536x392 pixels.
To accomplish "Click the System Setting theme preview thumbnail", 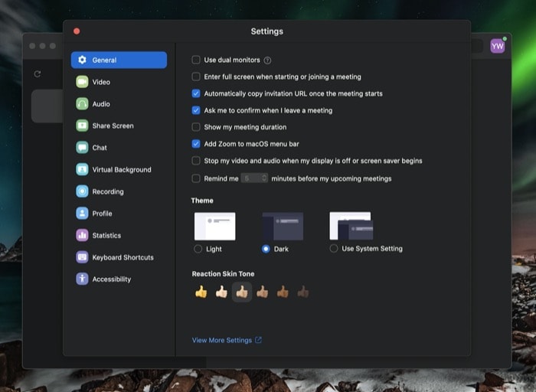I will (351, 226).
